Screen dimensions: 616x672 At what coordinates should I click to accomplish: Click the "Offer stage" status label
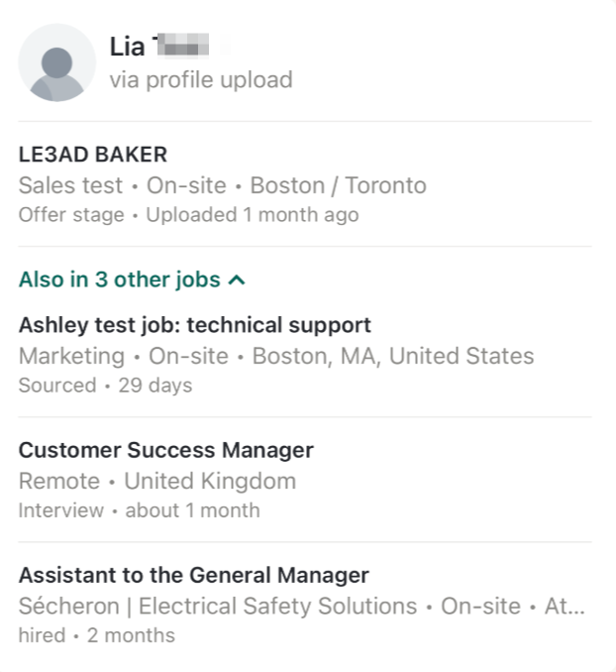pos(71,214)
